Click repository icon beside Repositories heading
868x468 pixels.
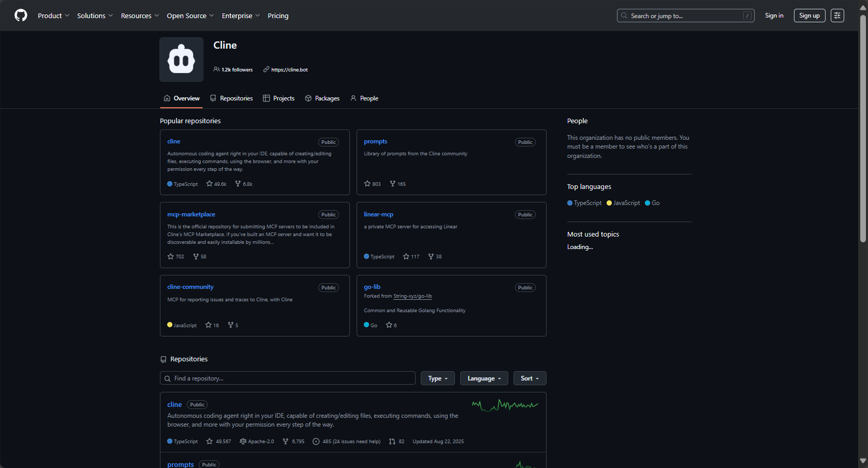[x=164, y=359]
